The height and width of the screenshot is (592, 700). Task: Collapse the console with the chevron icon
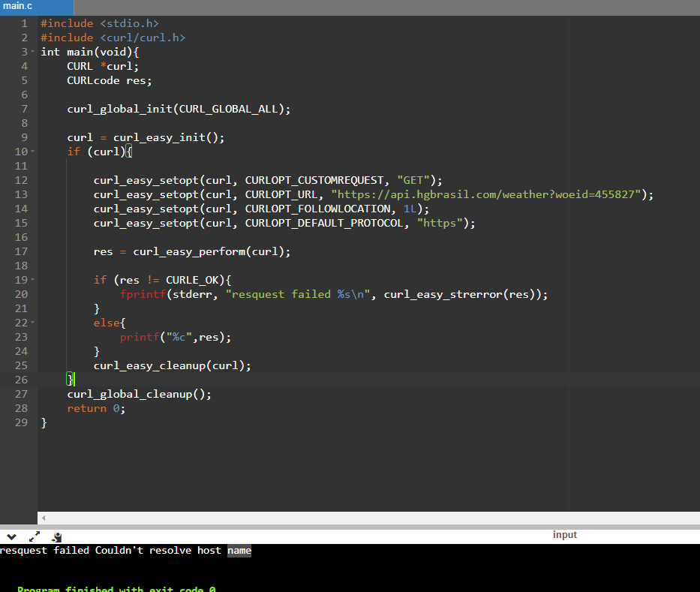coord(11,536)
